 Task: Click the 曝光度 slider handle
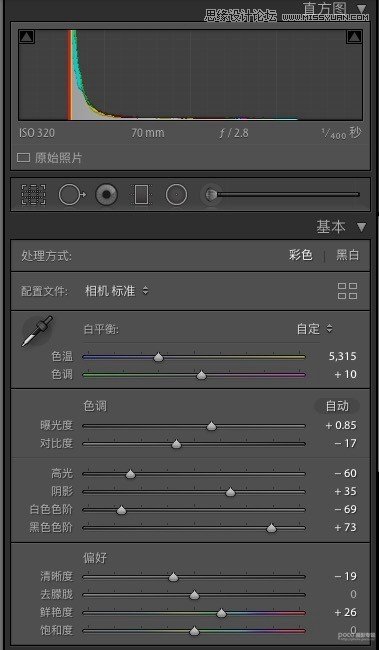211,426
